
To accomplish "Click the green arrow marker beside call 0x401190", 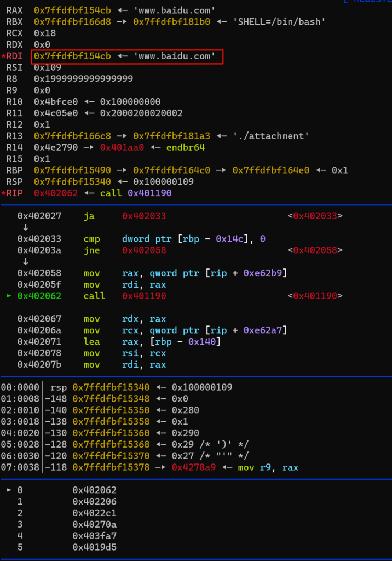I will (8, 296).
